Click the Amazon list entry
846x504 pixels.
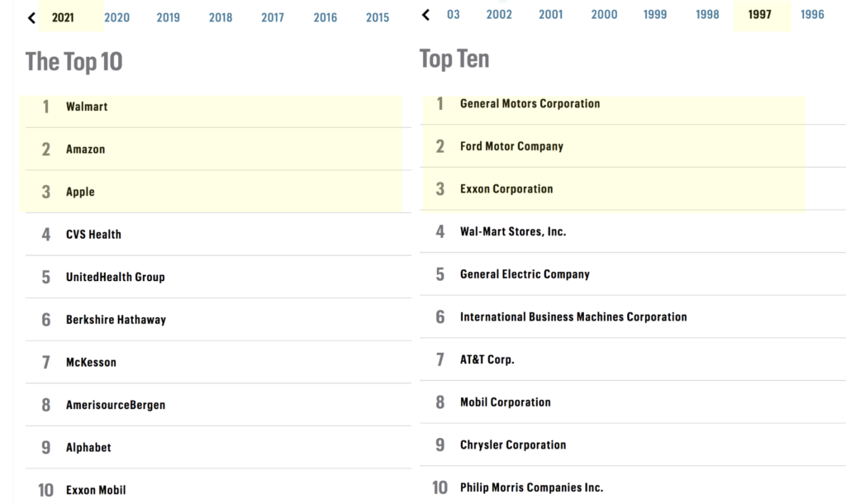pos(85,150)
